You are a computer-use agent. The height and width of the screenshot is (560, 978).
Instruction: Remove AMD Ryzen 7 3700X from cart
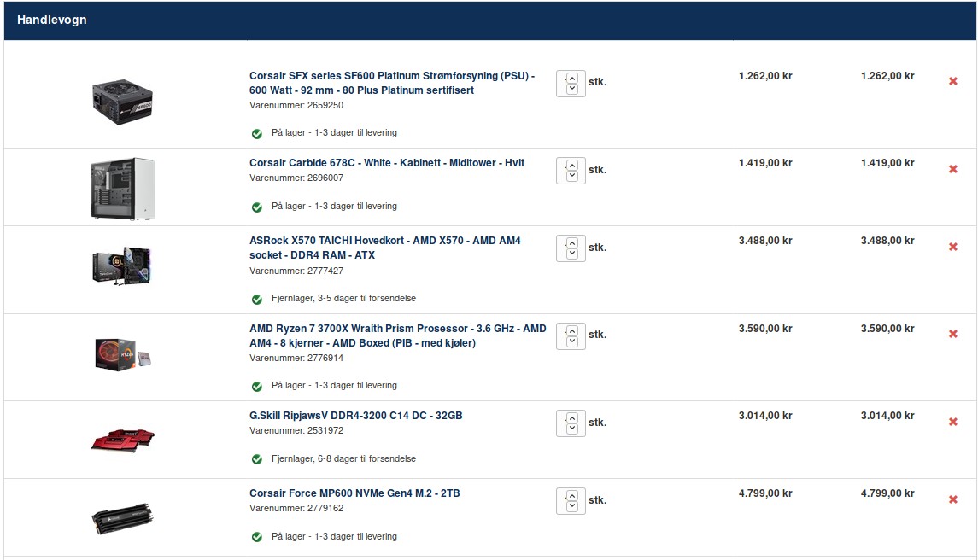coord(953,334)
